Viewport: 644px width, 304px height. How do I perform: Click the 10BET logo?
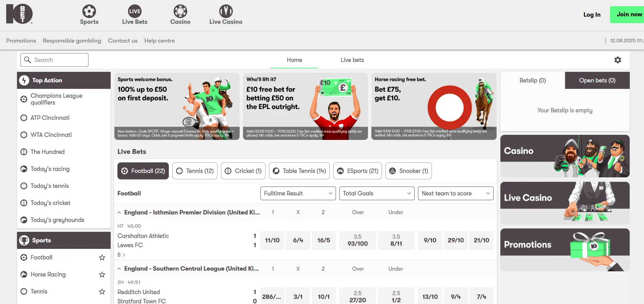click(19, 14)
